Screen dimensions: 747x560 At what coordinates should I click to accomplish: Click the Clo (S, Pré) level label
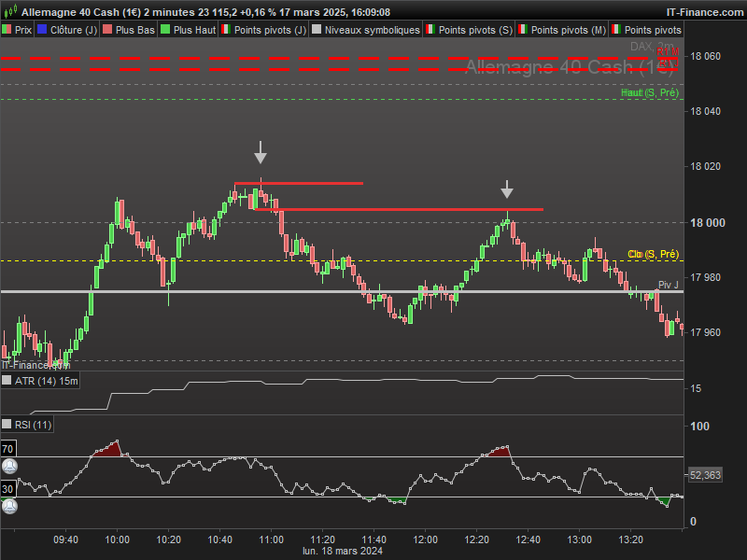pos(653,254)
